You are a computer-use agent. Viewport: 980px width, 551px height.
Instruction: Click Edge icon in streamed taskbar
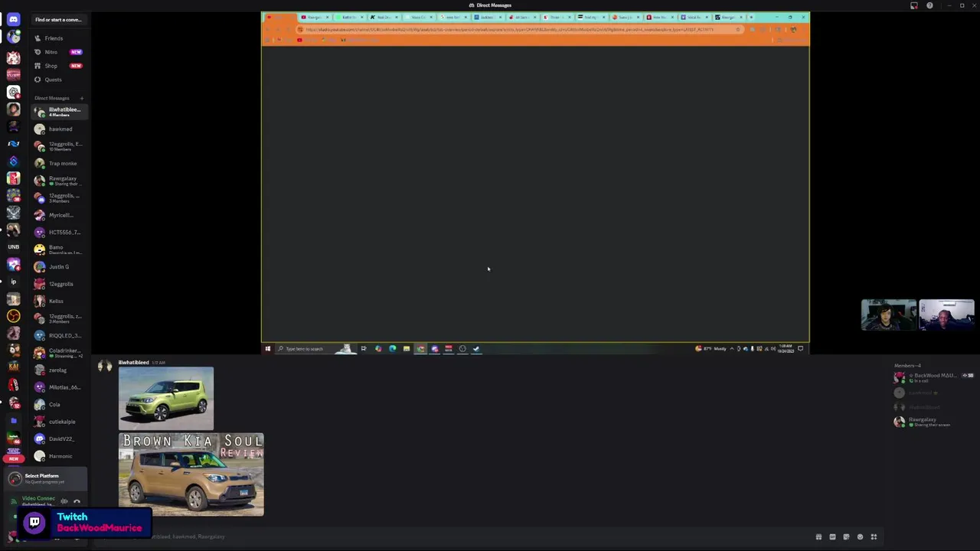(392, 349)
